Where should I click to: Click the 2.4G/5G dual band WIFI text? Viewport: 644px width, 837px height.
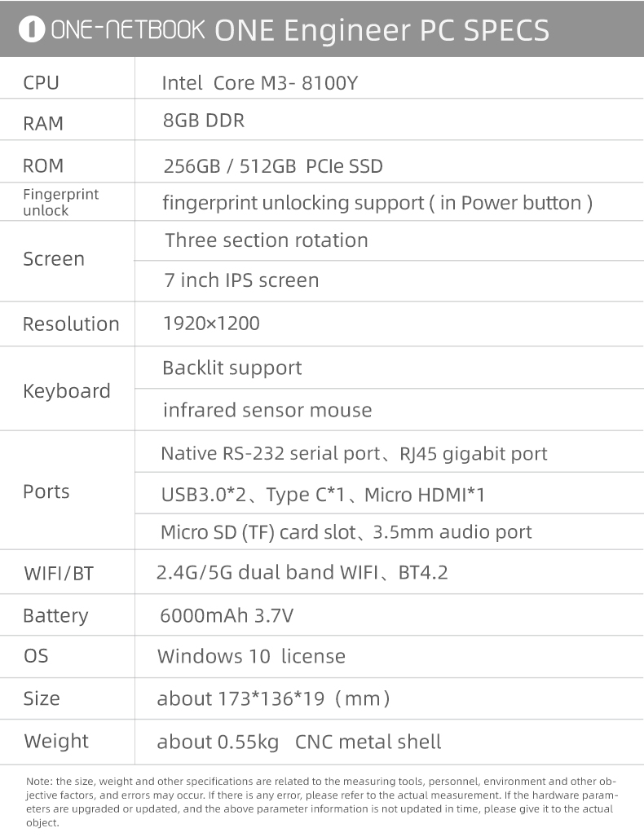302,572
